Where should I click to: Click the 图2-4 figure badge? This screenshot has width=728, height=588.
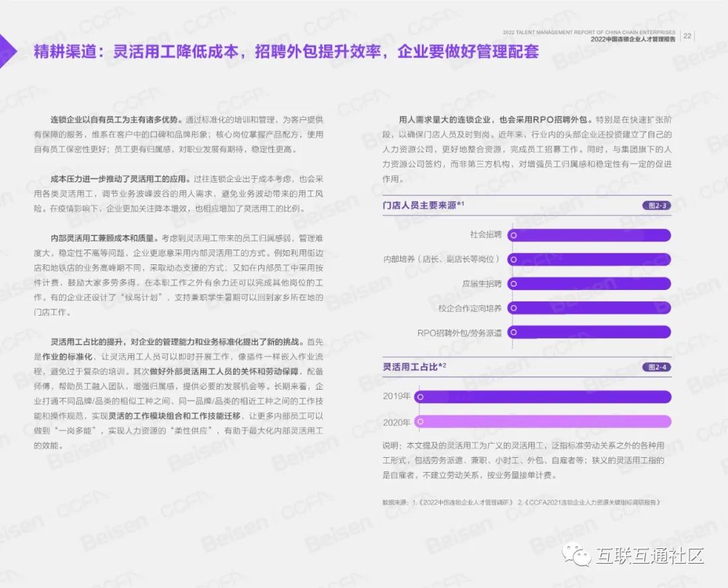pyautogui.click(x=657, y=367)
